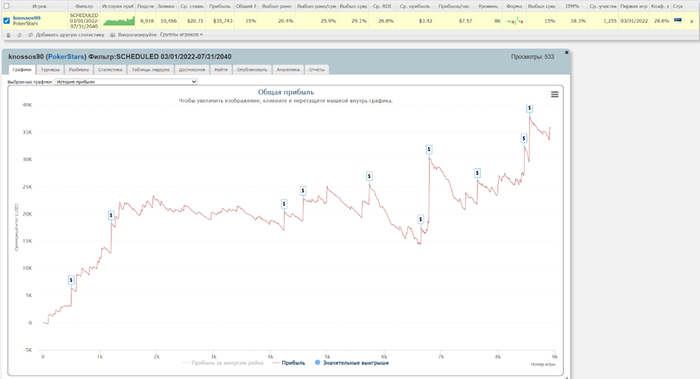700x379 pixels.
Task: Click the trash icon under the player row
Action: [x=8, y=35]
